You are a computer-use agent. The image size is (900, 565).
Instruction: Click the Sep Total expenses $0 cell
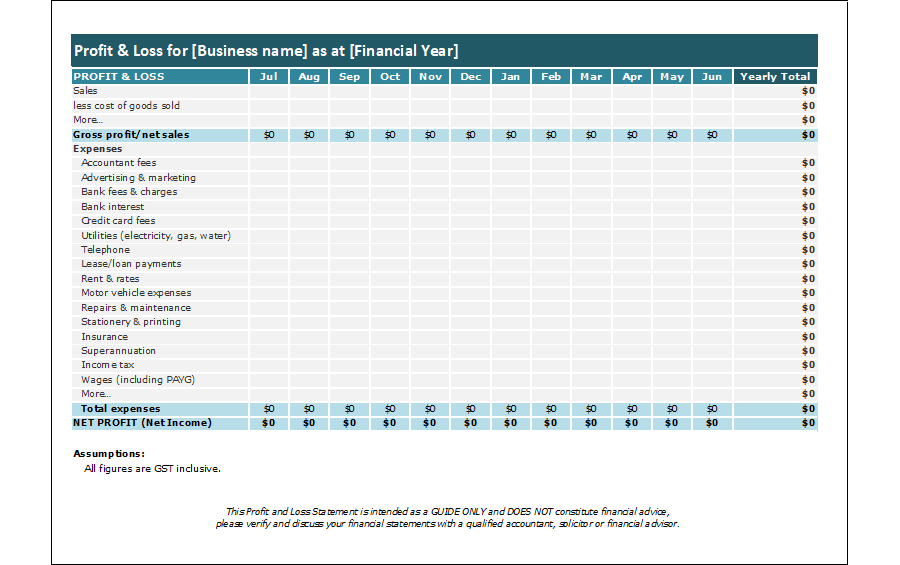pyautogui.click(x=349, y=409)
